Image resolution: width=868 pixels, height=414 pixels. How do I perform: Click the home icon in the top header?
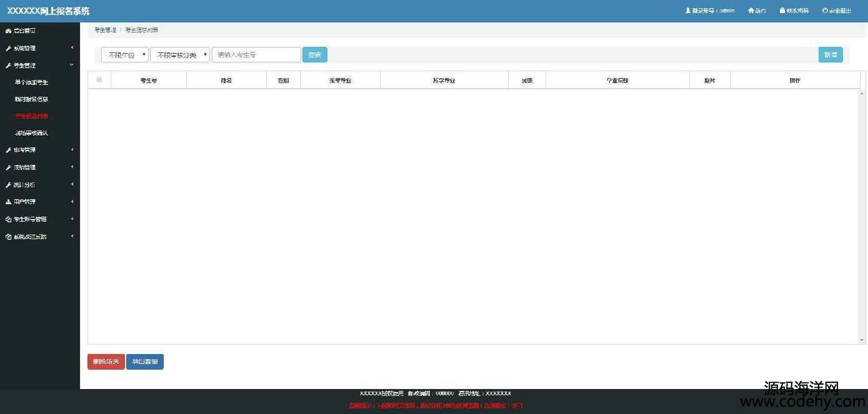[x=751, y=11]
